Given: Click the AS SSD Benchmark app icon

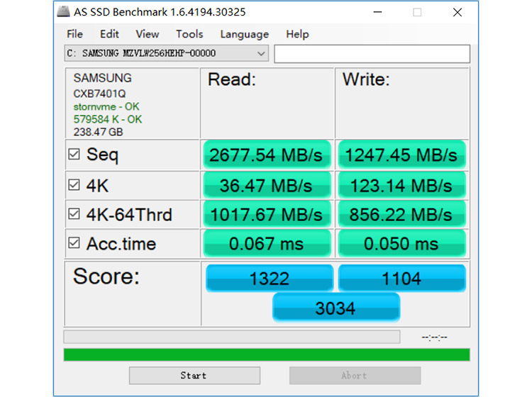Looking at the screenshot, I should click(63, 12).
